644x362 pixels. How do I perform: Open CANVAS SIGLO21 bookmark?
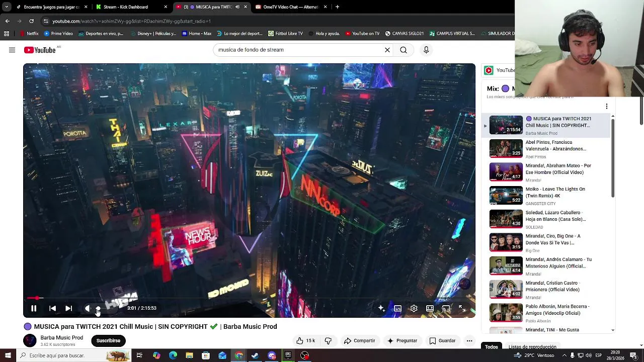(x=405, y=34)
